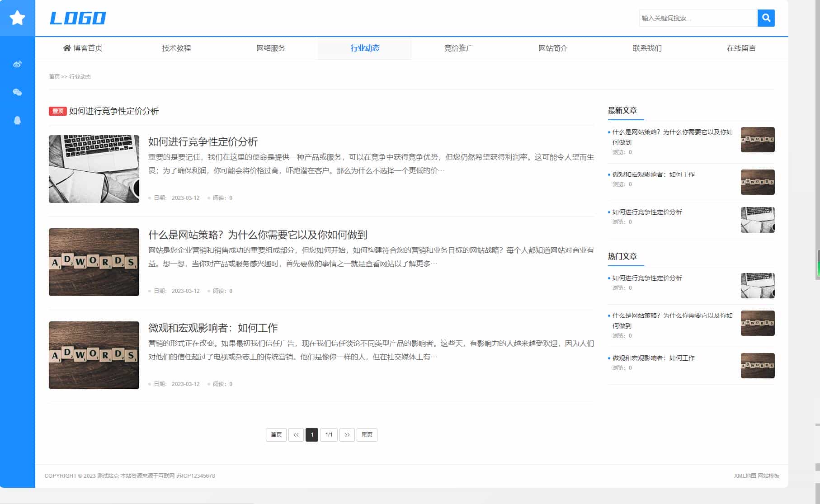This screenshot has height=504, width=820.
Task: Click the home icon in 博客首页
Action: click(x=67, y=48)
